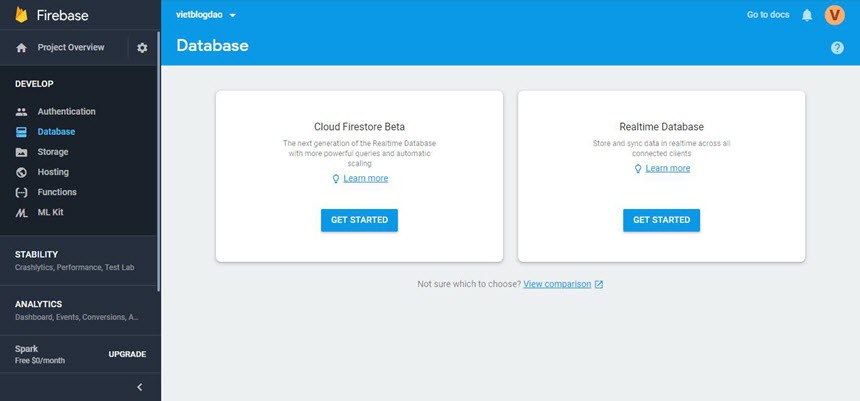Screen dimensions: 860x401
Task: Go to Project Overview
Action: tap(71, 48)
